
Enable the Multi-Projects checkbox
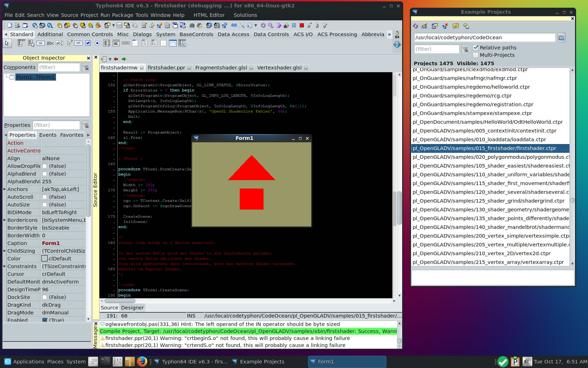pyautogui.click(x=476, y=55)
